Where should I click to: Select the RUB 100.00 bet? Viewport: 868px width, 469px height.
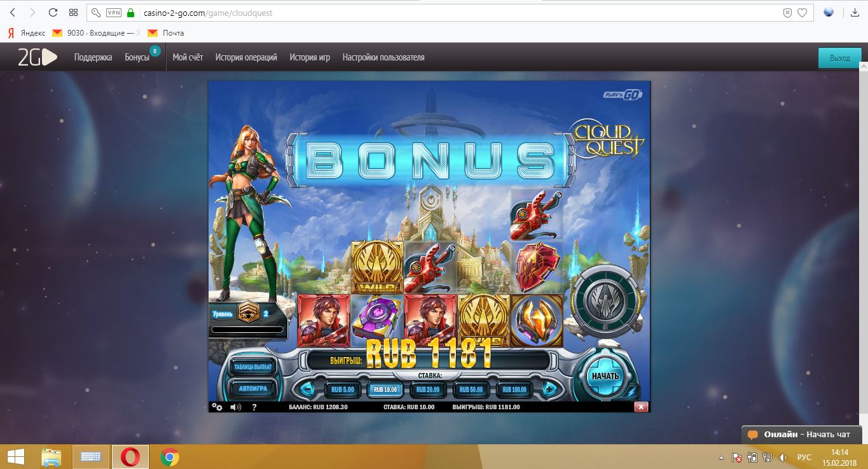(x=514, y=389)
